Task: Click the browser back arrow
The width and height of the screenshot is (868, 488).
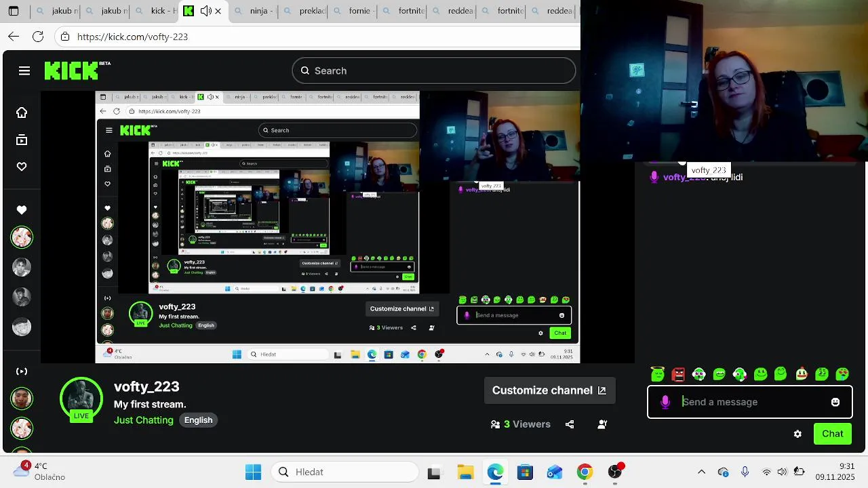Action: (x=14, y=37)
